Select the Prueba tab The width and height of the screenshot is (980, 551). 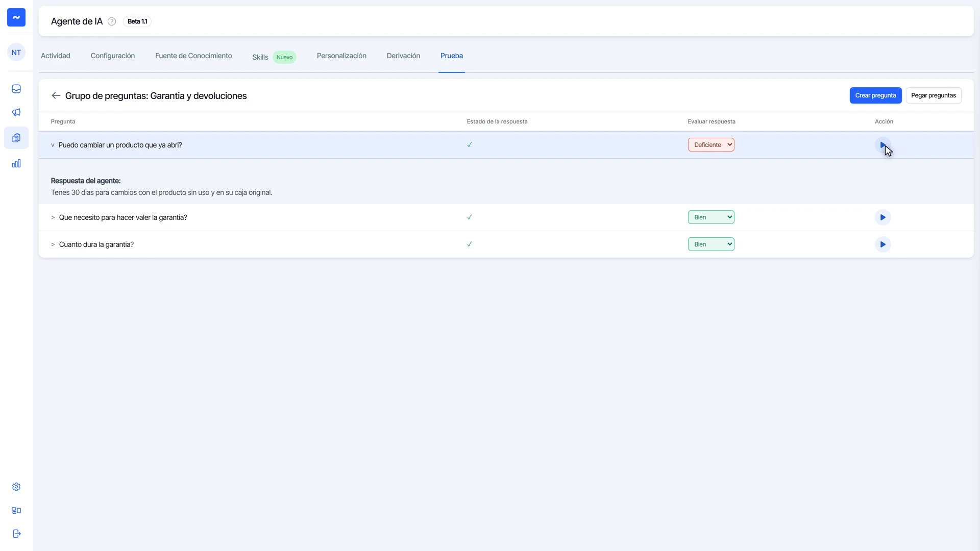(x=452, y=56)
